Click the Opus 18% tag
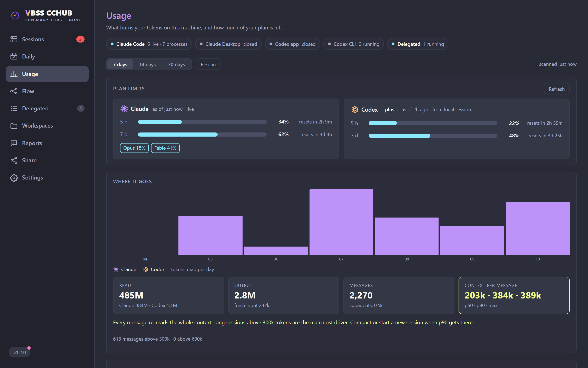Screen dimensions: 588x368 [x=134, y=148]
